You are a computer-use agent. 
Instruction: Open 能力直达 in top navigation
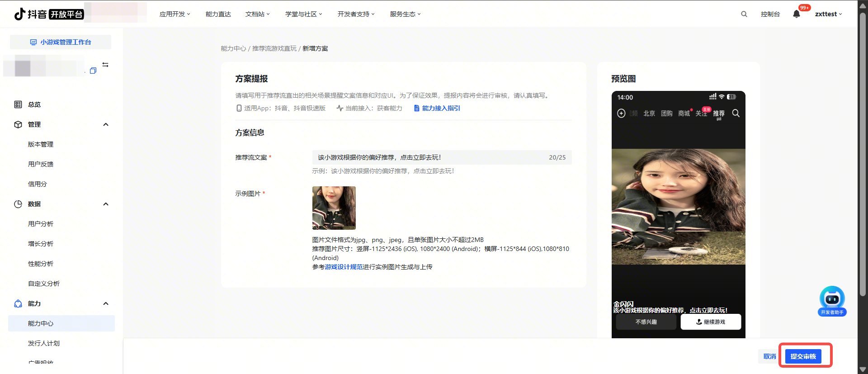coord(218,14)
